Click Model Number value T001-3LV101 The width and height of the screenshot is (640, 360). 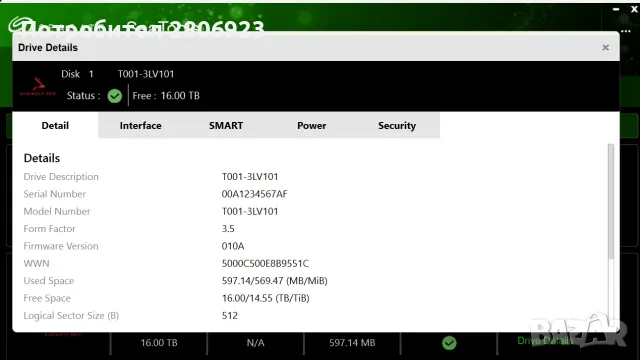(x=250, y=211)
